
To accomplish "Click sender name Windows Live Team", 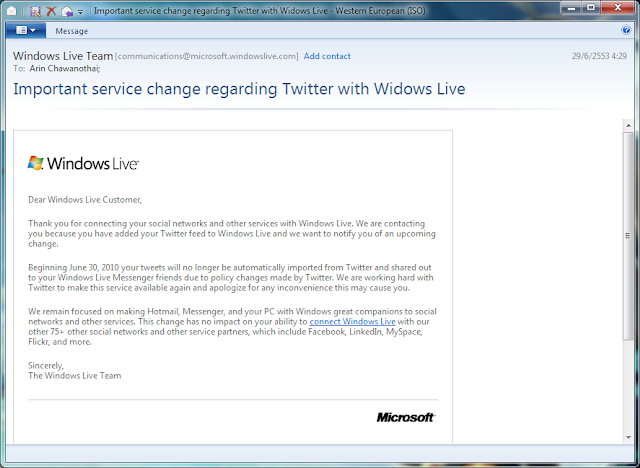I will (63, 55).
